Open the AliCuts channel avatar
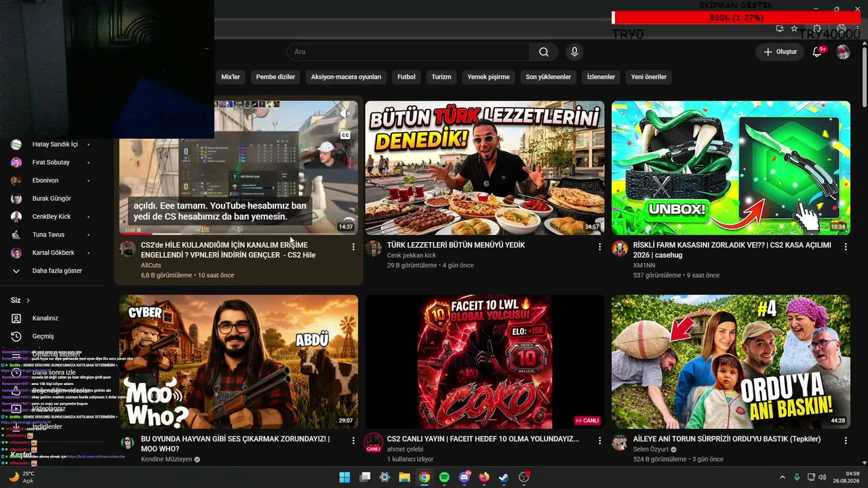The height and width of the screenshot is (488, 868). coord(127,248)
